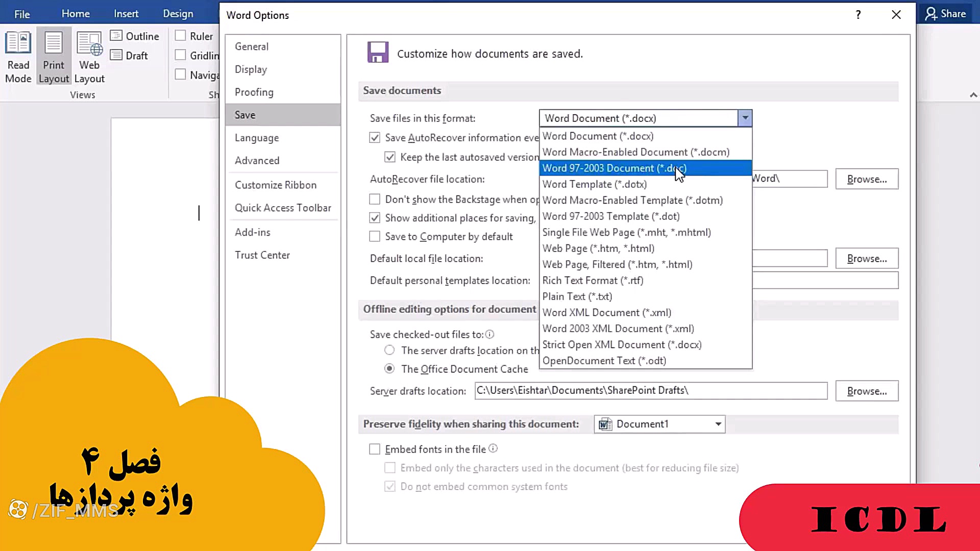This screenshot has width=980, height=551.
Task: Click the info icon beside Save checked-out files
Action: (x=489, y=335)
